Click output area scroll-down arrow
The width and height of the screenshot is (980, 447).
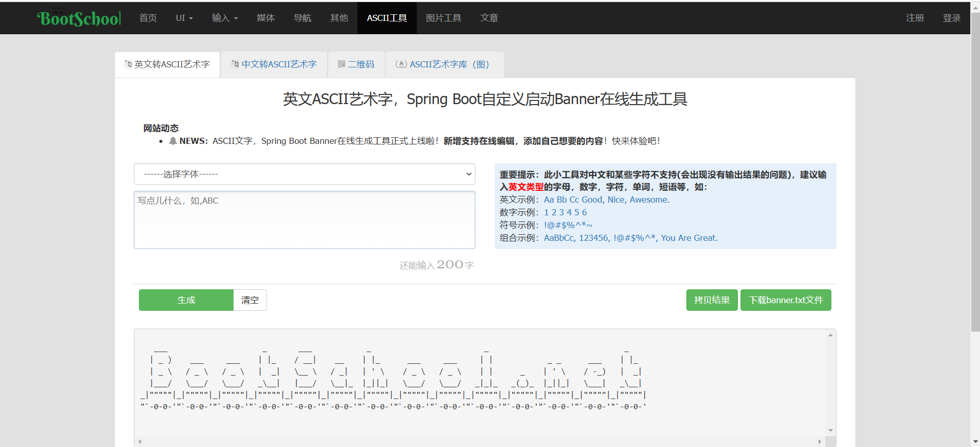pyautogui.click(x=831, y=430)
